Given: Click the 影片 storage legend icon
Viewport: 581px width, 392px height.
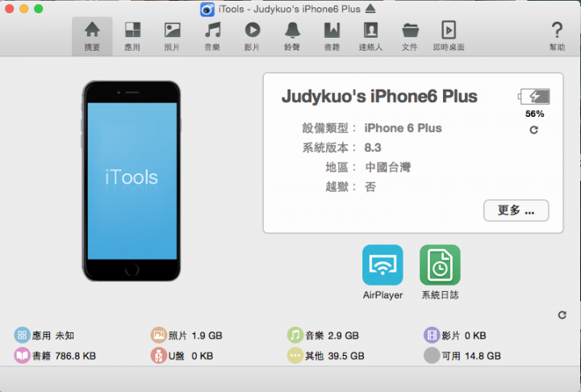Looking at the screenshot, I should pos(432,336).
